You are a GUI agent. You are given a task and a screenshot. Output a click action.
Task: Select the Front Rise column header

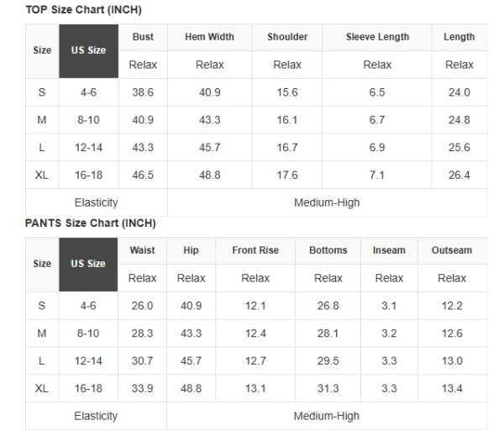click(255, 250)
